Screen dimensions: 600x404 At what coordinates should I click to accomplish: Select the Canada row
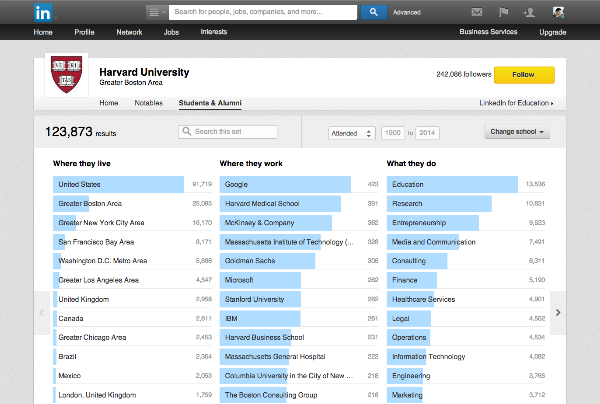(x=132, y=318)
